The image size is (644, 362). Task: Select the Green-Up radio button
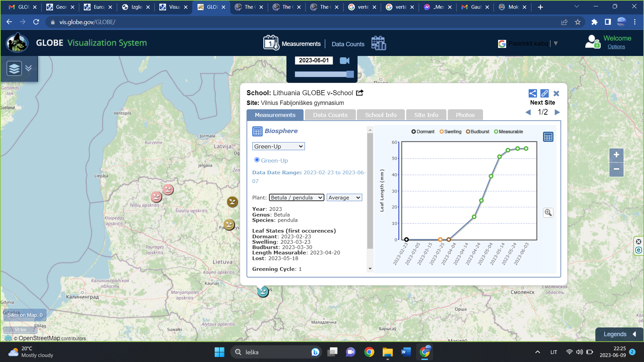257,160
